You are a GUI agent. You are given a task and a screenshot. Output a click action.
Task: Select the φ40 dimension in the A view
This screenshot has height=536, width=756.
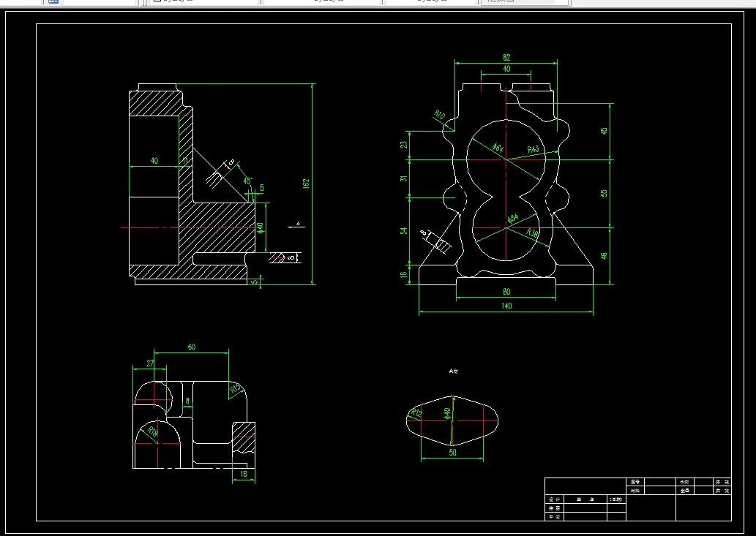[x=447, y=413]
